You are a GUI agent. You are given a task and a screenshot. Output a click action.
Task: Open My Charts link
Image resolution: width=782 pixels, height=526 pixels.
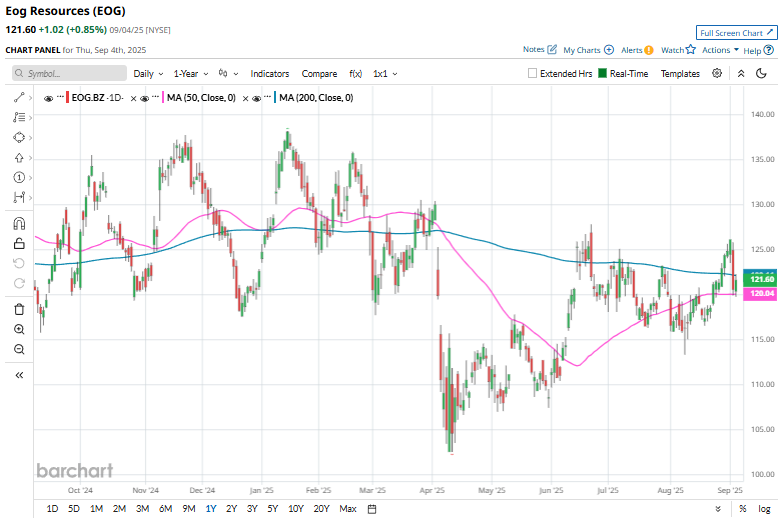[588, 50]
